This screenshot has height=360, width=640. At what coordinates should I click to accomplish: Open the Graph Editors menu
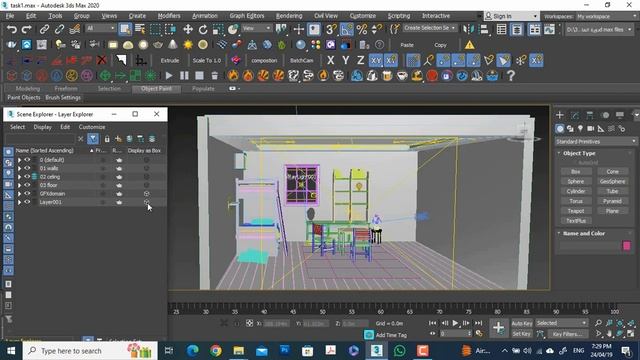click(247, 16)
